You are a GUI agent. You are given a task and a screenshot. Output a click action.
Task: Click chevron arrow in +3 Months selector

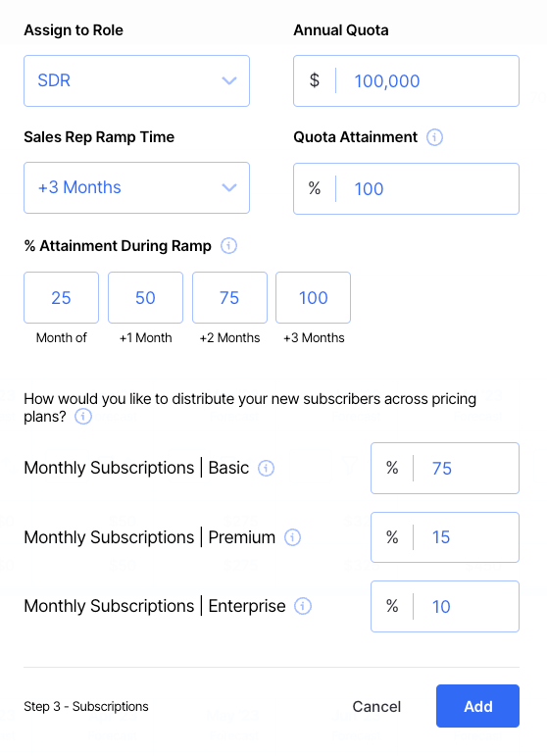click(229, 187)
